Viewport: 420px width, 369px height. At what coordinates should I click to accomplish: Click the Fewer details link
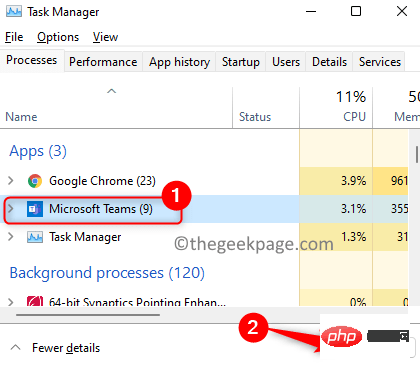click(x=66, y=348)
